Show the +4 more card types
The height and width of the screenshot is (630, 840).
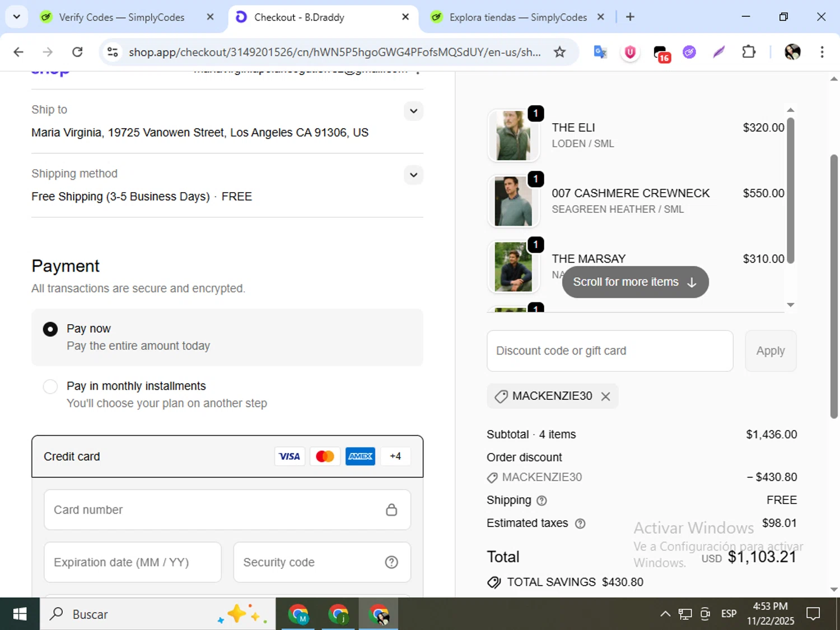click(395, 456)
